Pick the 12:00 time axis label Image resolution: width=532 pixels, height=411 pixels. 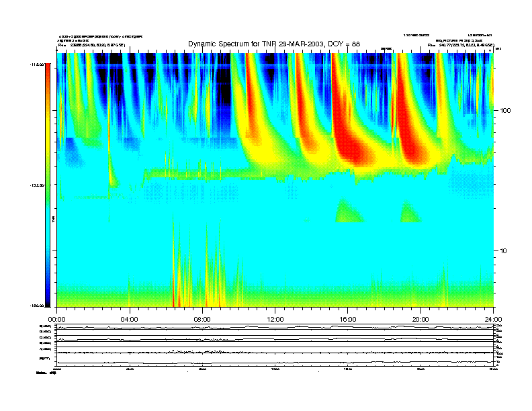tap(275, 320)
